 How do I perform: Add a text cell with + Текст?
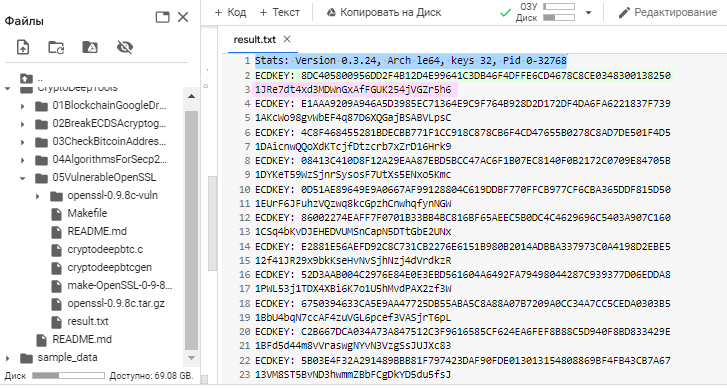[280, 13]
